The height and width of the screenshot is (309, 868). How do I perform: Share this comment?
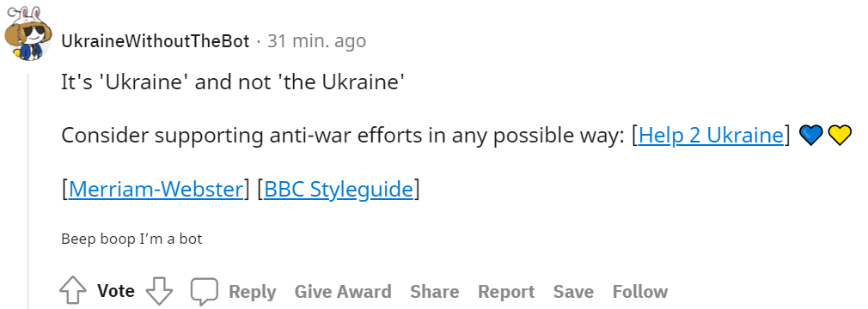click(435, 291)
